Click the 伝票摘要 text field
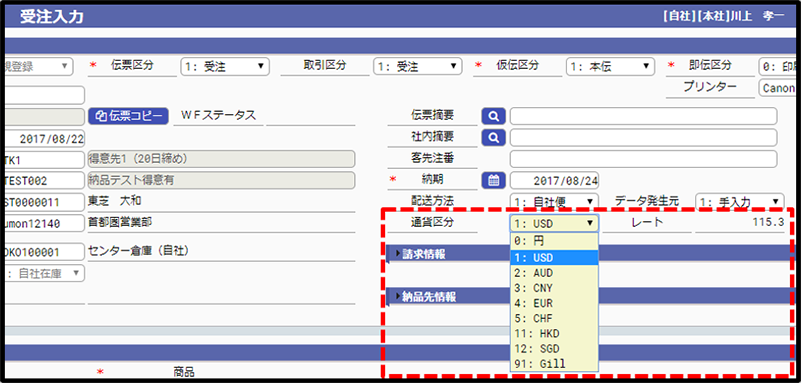Viewport: 801px width, 383px height. coord(643,116)
